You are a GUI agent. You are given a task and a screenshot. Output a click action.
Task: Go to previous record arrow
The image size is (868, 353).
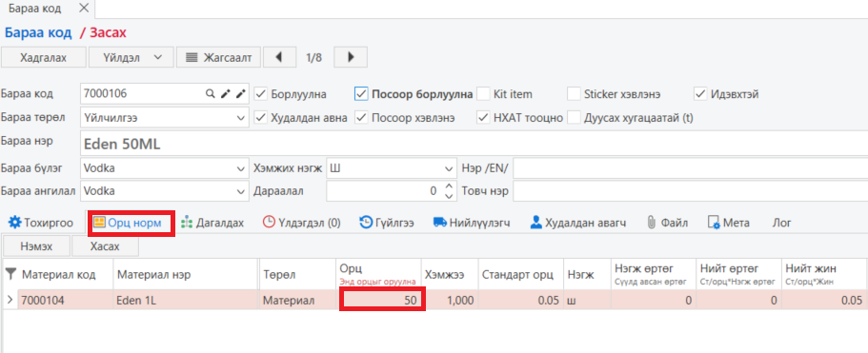click(x=278, y=57)
